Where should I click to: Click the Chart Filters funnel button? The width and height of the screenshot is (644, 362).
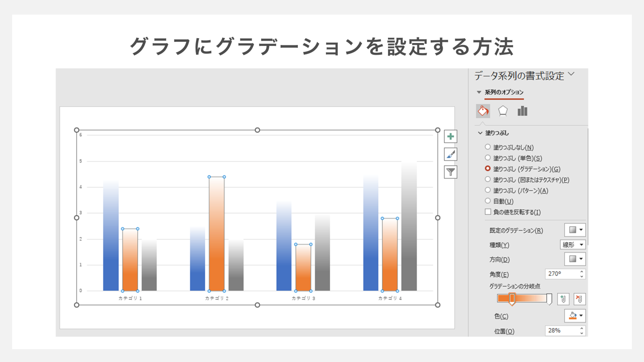(450, 172)
